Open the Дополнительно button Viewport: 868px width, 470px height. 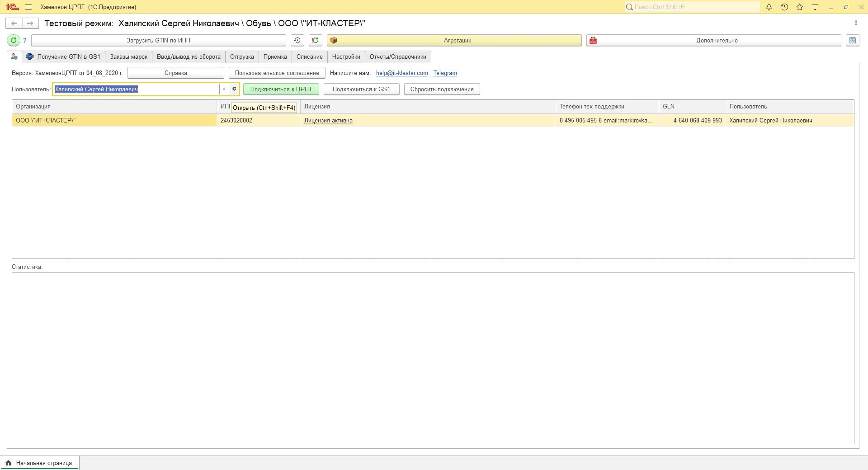click(714, 40)
